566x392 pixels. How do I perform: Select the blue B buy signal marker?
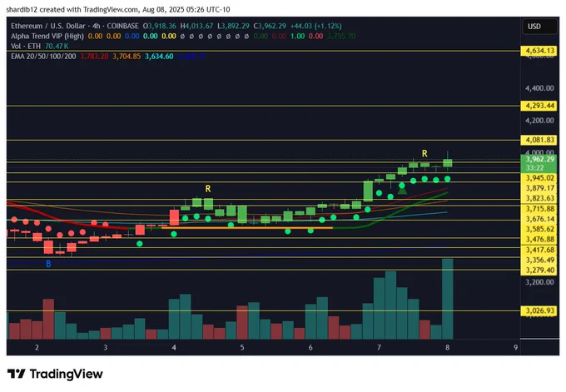(x=48, y=264)
